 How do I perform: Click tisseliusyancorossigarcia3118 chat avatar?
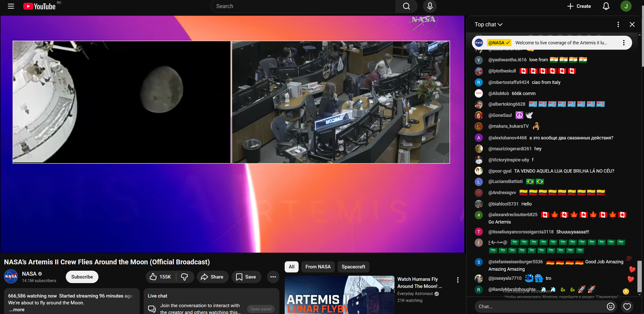479,232
